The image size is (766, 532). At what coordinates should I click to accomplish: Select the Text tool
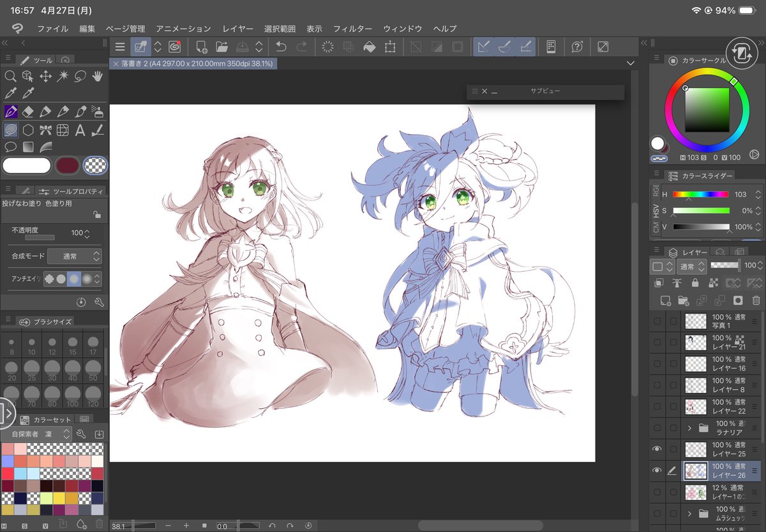coord(79,129)
